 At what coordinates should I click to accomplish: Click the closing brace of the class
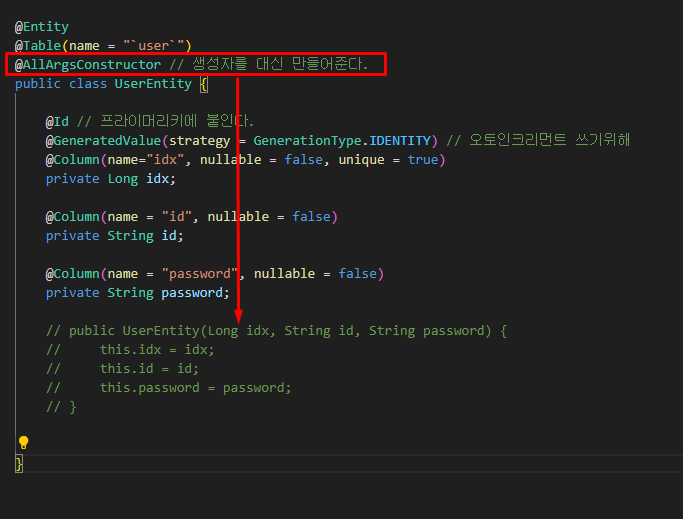[x=19, y=464]
